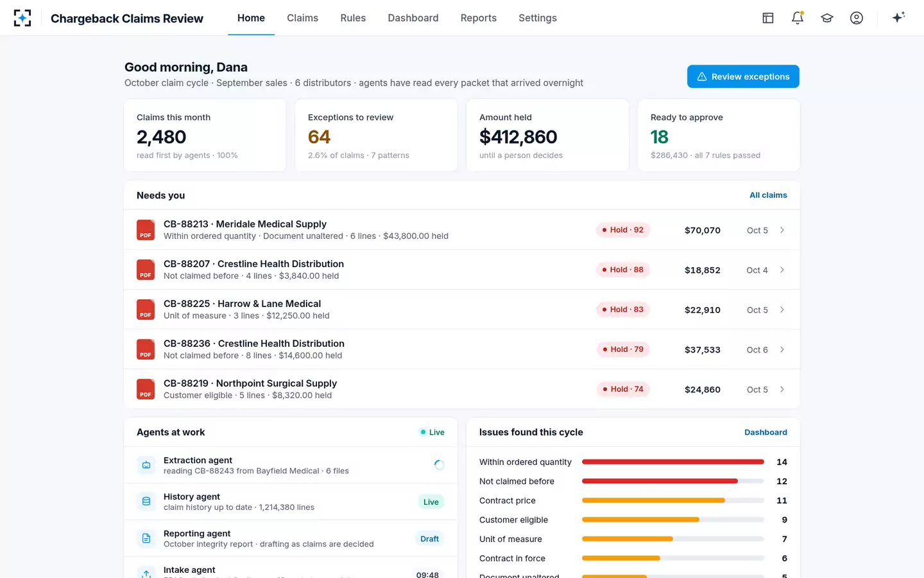Click the Draft badge on Reporting agent
The image size is (924, 578).
pyautogui.click(x=430, y=539)
